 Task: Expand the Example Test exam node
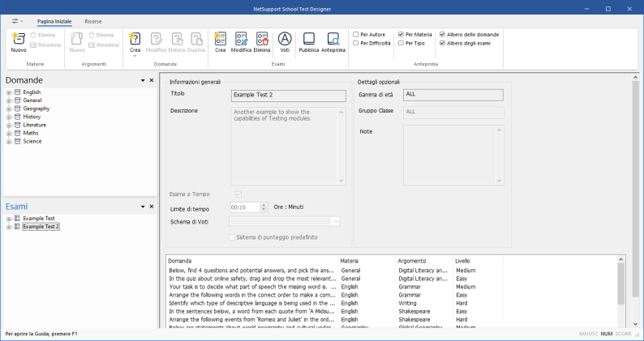click(8, 219)
